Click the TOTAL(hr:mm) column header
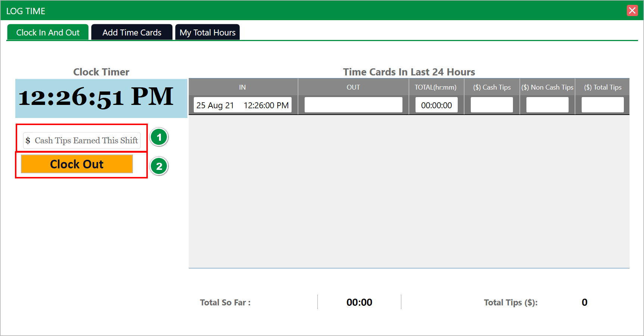 click(436, 87)
